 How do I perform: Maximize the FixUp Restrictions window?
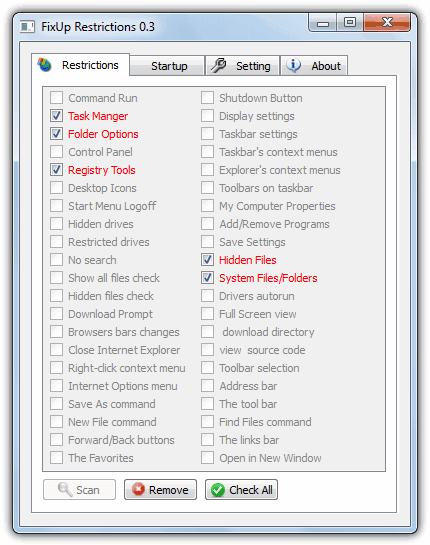click(x=350, y=23)
